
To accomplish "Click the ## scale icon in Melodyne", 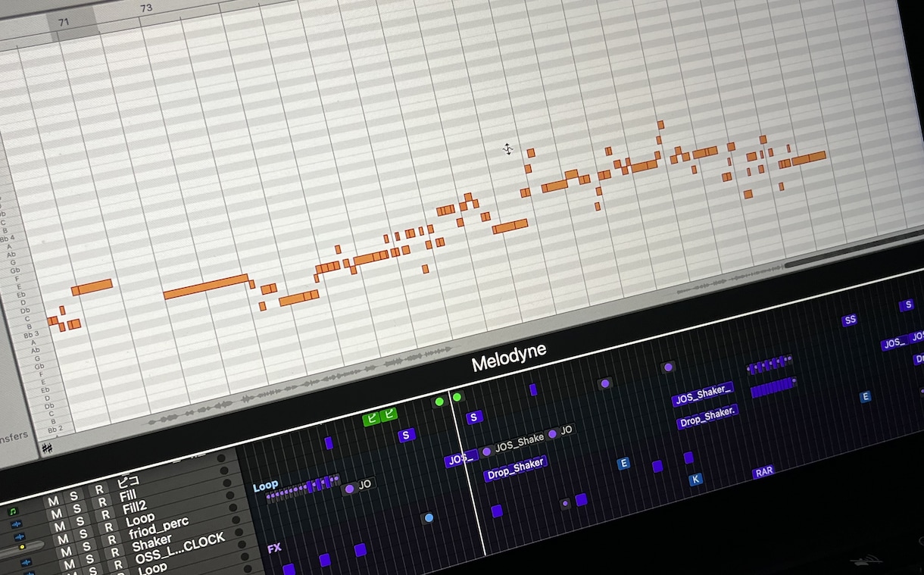I will (47, 448).
